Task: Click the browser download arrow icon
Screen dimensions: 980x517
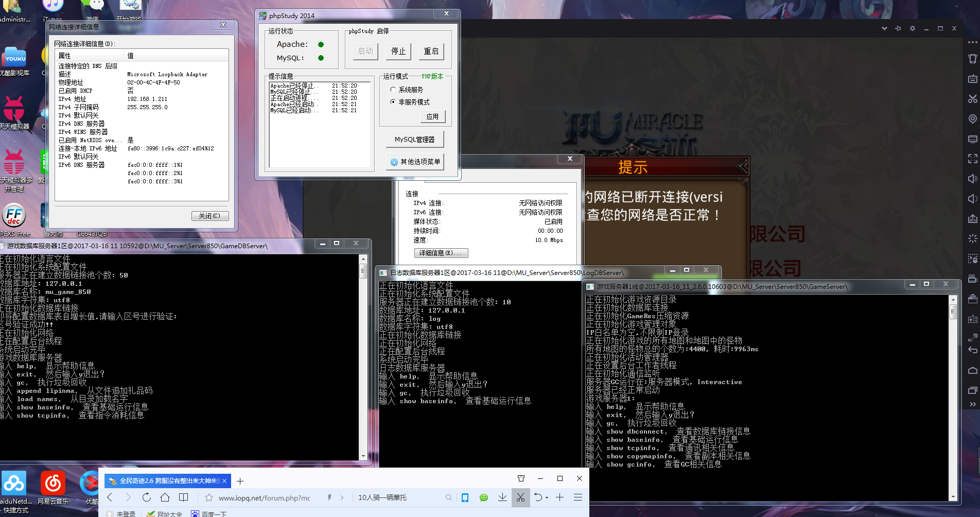Action: click(502, 497)
